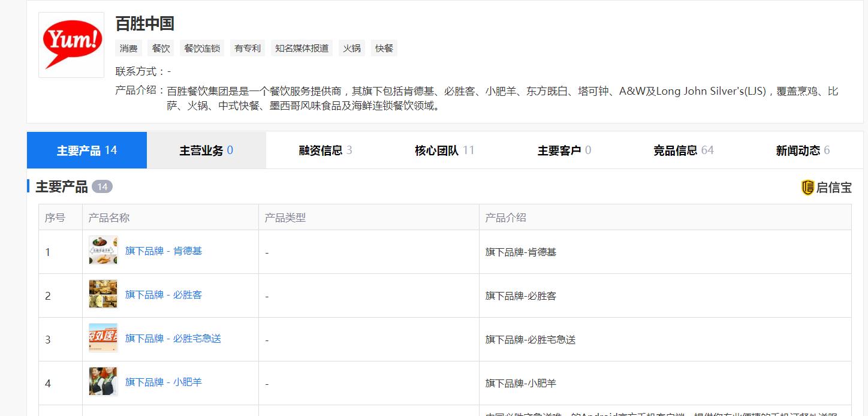Open the 肯德基 product thumbnail
The height and width of the screenshot is (416, 868).
[103, 251]
